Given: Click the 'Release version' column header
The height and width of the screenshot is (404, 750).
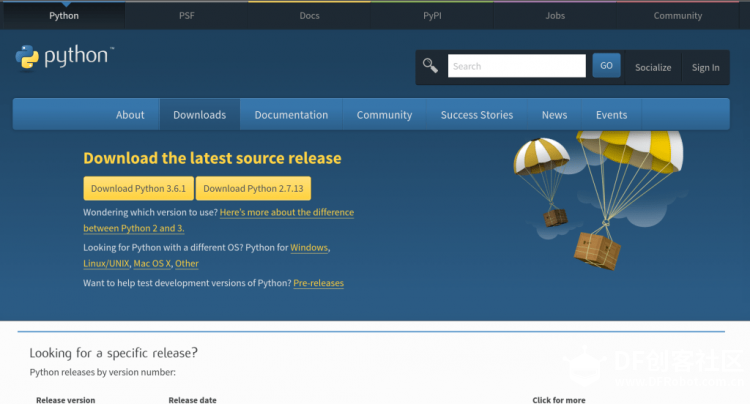Looking at the screenshot, I should coord(66,400).
